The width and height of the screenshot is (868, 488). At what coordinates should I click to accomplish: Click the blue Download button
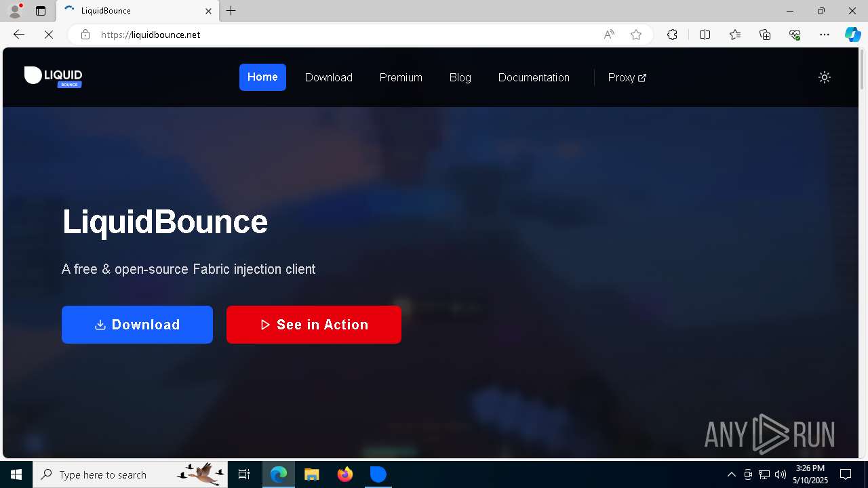click(x=137, y=325)
